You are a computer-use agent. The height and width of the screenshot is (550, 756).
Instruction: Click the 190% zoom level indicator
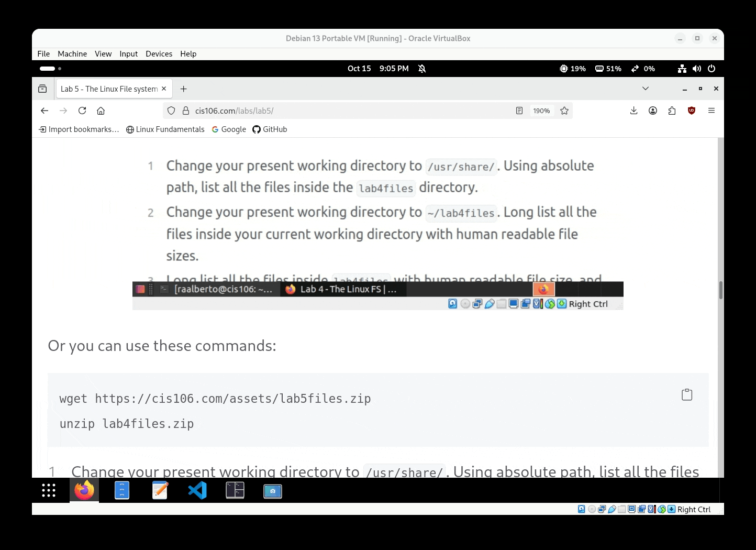(x=541, y=111)
